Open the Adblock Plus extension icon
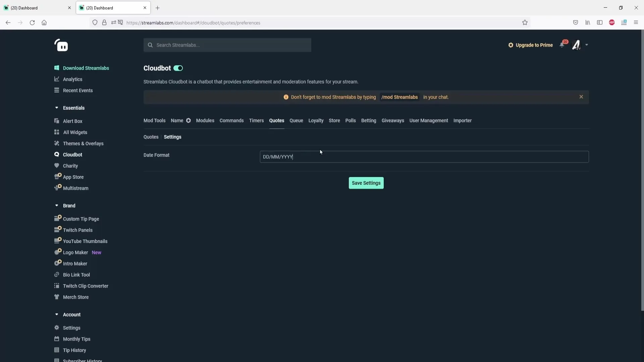 [612, 22]
